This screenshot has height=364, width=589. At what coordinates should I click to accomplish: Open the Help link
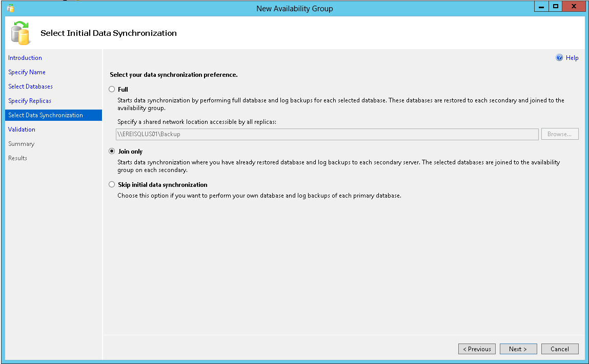click(x=571, y=57)
